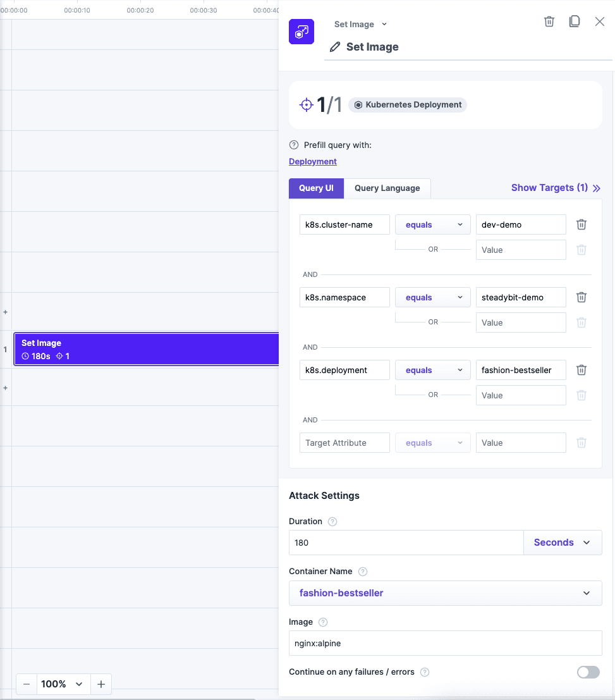Select the Query UI tab
Viewport: 615px width, 700px height.
(316, 188)
